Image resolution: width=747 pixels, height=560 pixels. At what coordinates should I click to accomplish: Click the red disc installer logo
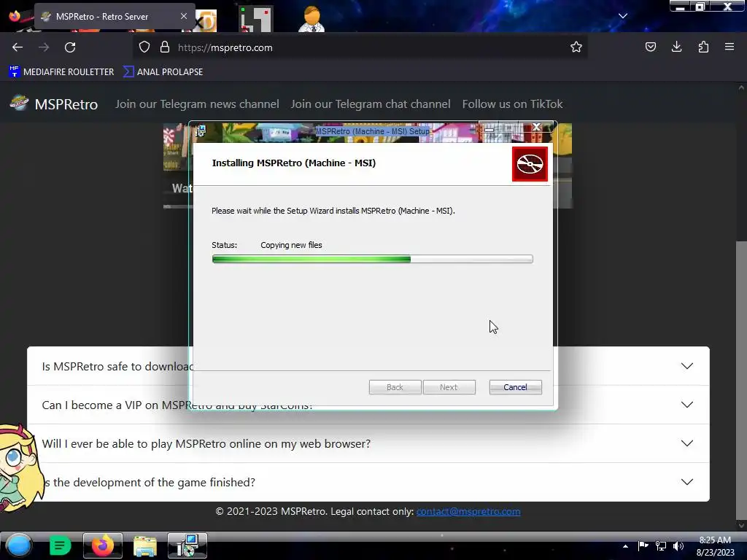(x=530, y=164)
